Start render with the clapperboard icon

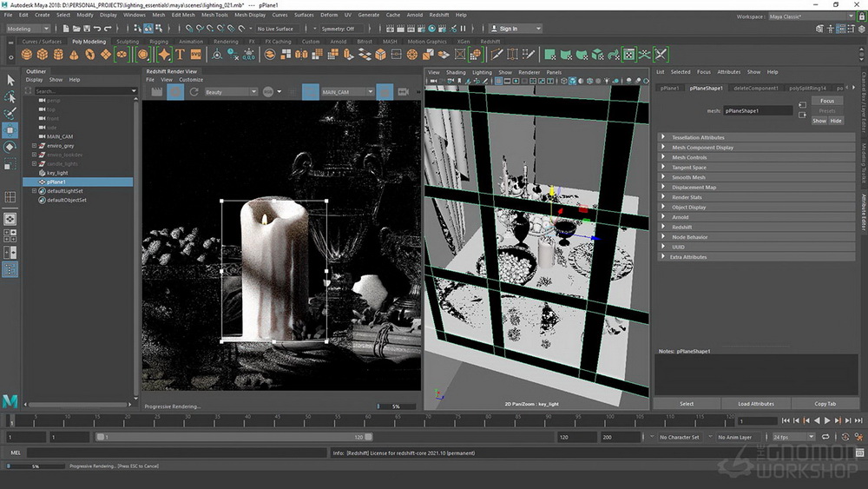(157, 92)
